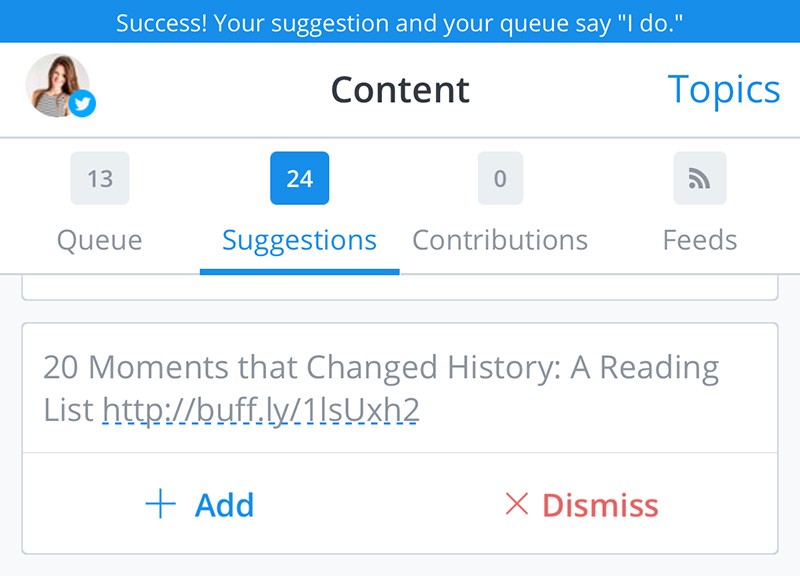Click the red X dismiss icon

tap(516, 504)
